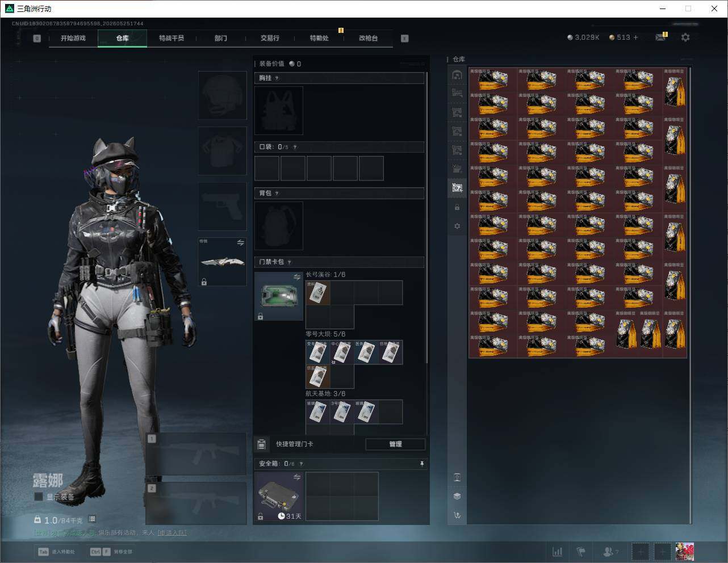
Task: Click the 快捷管理门卡 clipboard icon
Action: coord(262,444)
